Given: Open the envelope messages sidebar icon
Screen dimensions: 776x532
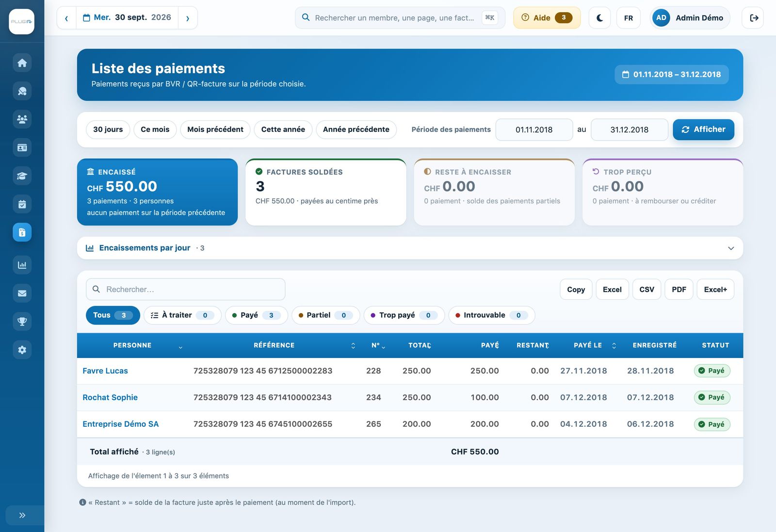Looking at the screenshot, I should click(x=22, y=293).
